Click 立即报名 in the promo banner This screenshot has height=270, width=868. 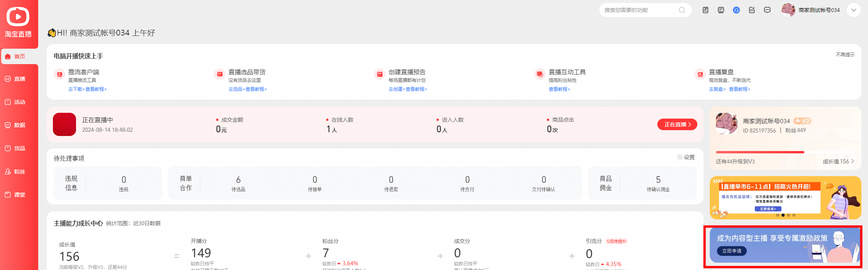click(x=768, y=209)
